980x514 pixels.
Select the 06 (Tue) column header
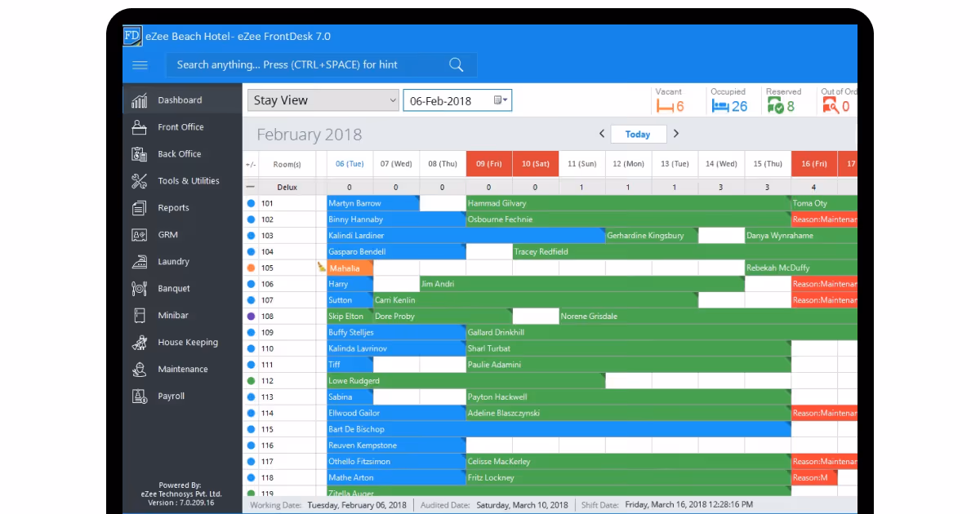[350, 164]
